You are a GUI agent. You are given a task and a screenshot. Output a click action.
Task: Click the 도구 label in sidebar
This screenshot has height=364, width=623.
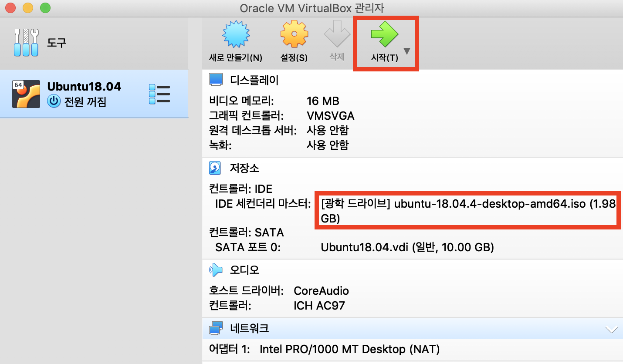[x=57, y=43]
